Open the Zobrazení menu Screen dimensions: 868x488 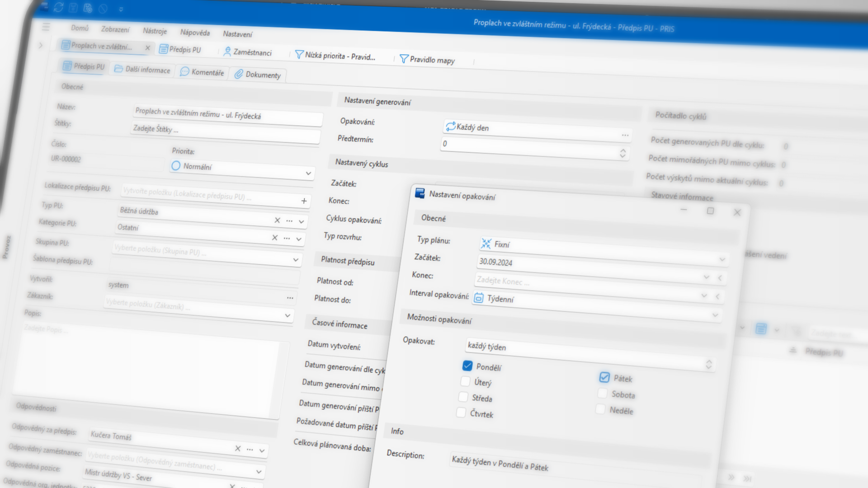tap(115, 29)
